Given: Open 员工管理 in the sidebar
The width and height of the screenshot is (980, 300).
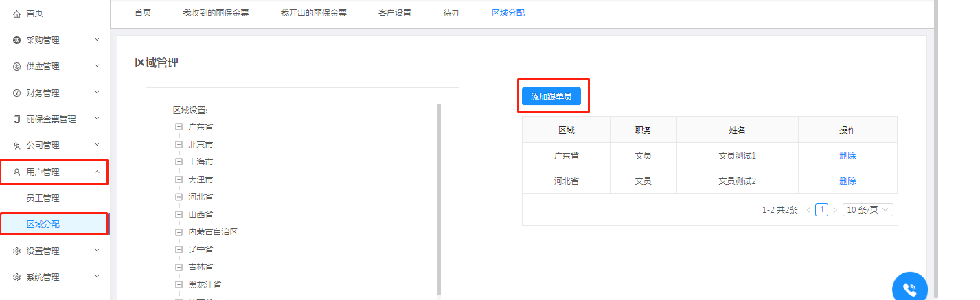Looking at the screenshot, I should (x=43, y=198).
